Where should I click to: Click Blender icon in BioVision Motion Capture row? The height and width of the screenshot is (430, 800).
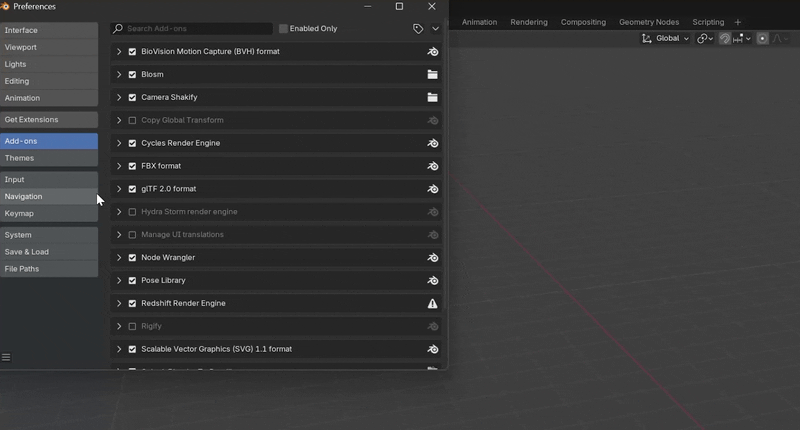coord(433,52)
